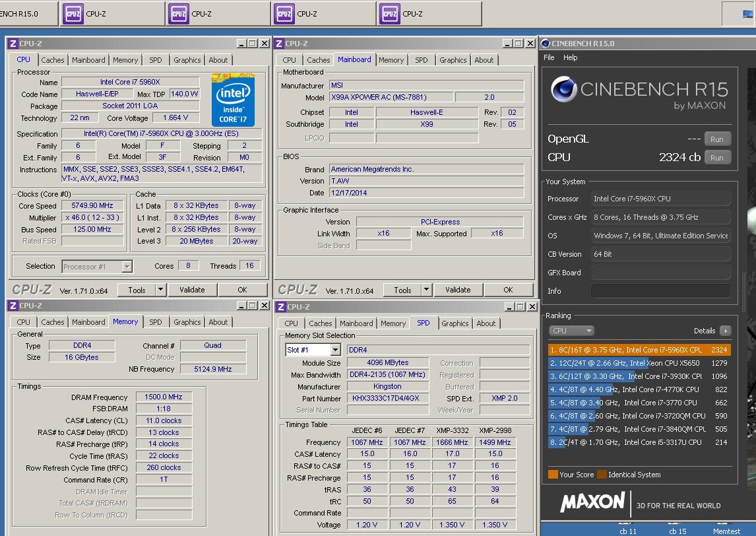Screen dimensions: 756x536
Task: Select ranking entry Intel Core i7-3720QM
Action: [639, 416]
